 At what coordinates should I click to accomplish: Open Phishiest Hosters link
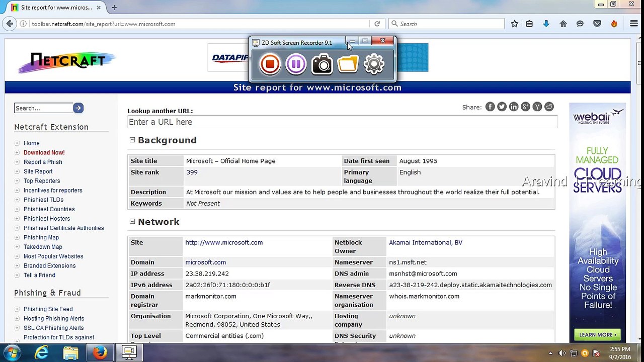pyautogui.click(x=47, y=219)
